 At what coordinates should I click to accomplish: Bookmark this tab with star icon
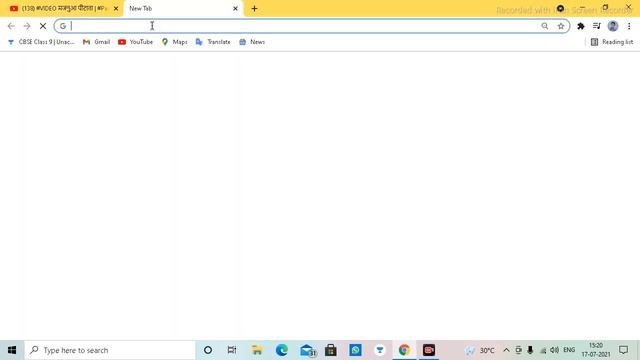click(x=561, y=26)
